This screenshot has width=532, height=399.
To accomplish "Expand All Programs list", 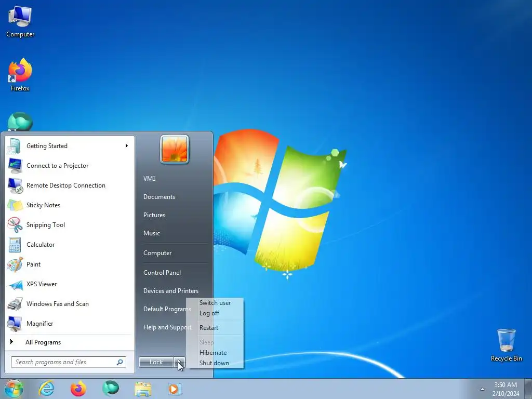I will pyautogui.click(x=43, y=342).
